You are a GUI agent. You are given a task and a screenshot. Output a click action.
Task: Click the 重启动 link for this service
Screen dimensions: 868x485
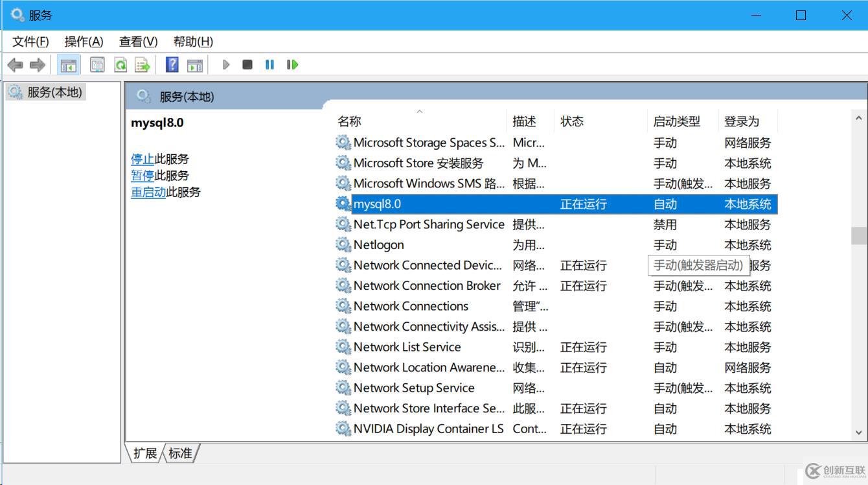tap(148, 192)
